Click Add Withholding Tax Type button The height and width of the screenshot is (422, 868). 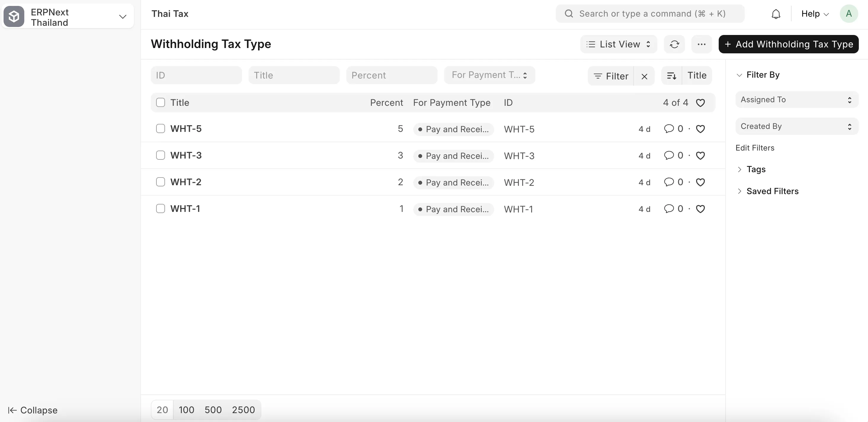tap(789, 44)
